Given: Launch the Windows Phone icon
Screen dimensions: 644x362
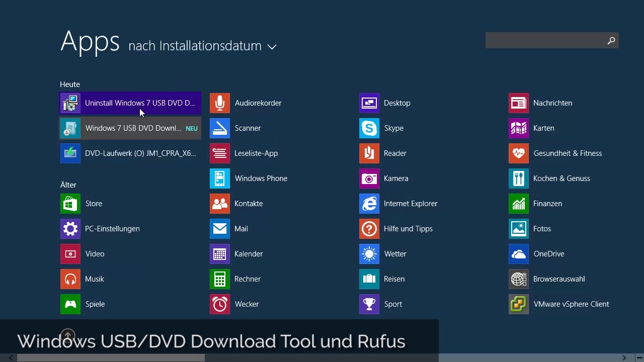Looking at the screenshot, I should pyautogui.click(x=220, y=178).
